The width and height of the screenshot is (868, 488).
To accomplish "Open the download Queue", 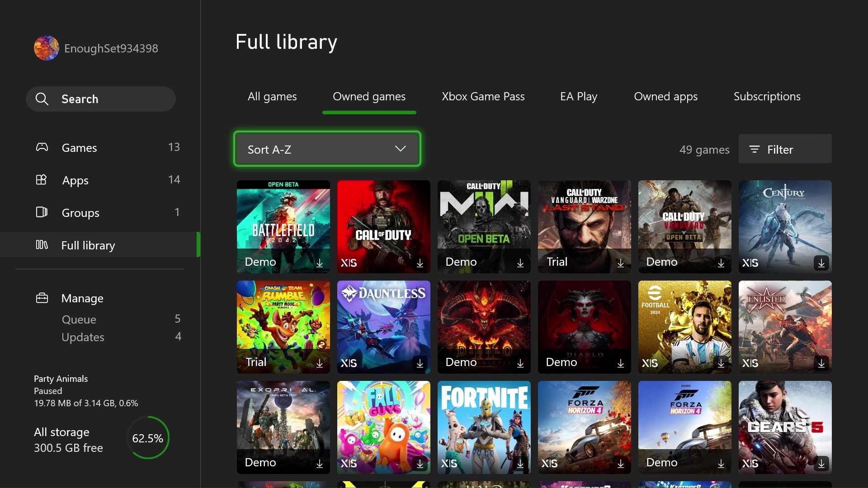I will pyautogui.click(x=121, y=319).
